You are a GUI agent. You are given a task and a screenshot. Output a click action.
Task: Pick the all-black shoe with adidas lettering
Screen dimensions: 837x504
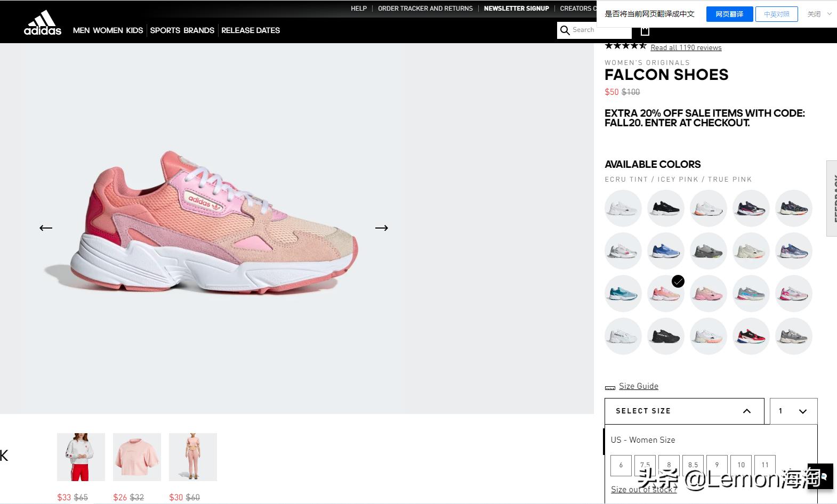pyautogui.click(x=666, y=336)
